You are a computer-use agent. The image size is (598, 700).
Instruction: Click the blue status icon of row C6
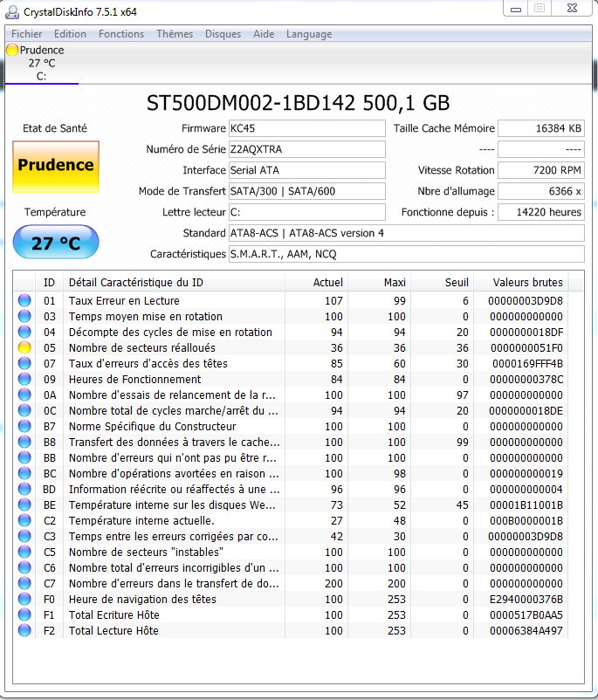point(24,567)
